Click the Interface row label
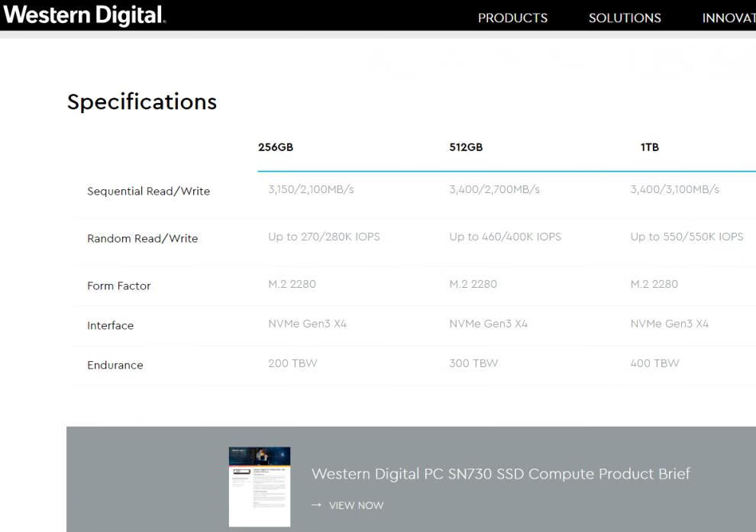The image size is (756, 532). 110,325
